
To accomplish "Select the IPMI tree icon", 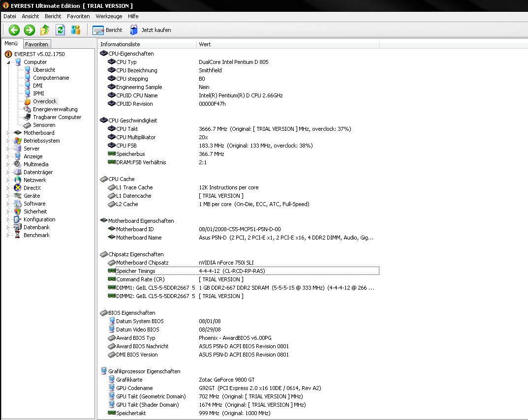I will (27, 93).
